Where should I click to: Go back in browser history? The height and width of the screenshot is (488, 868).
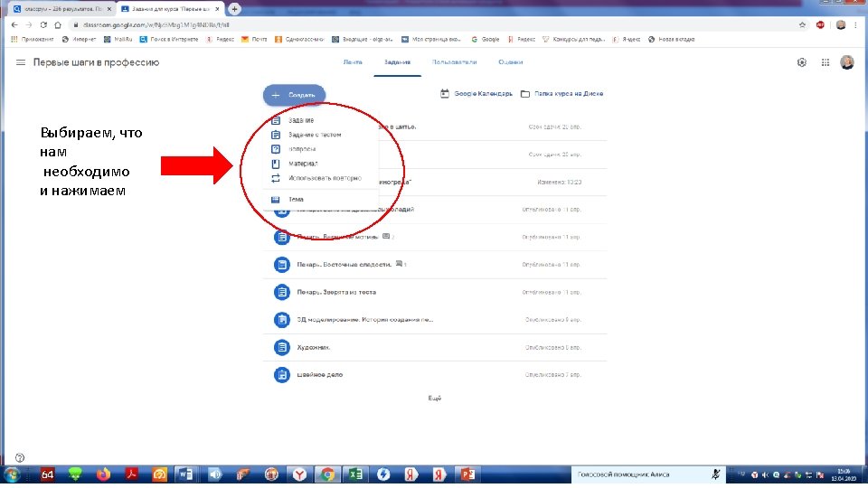pos(14,25)
